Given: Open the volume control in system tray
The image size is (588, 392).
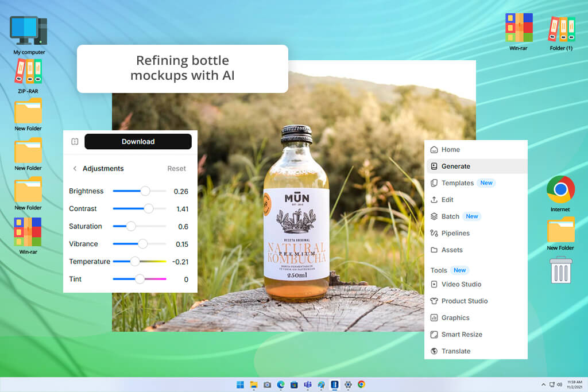Looking at the screenshot, I should tap(559, 385).
